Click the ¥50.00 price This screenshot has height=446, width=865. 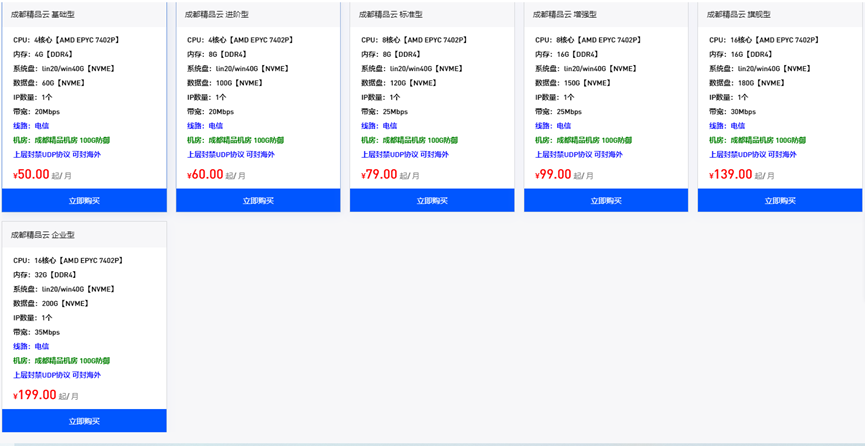point(31,174)
